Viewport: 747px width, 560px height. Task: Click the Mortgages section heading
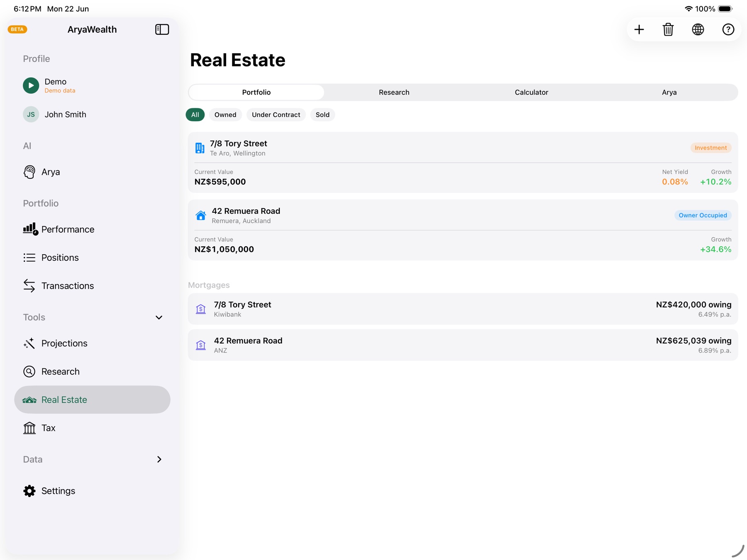[x=209, y=285]
